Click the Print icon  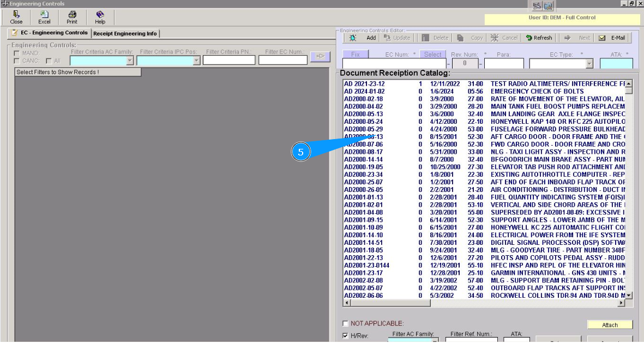tap(72, 15)
